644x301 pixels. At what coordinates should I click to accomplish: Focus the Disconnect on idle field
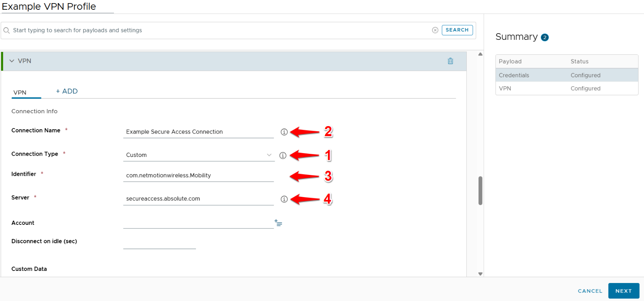point(160,243)
